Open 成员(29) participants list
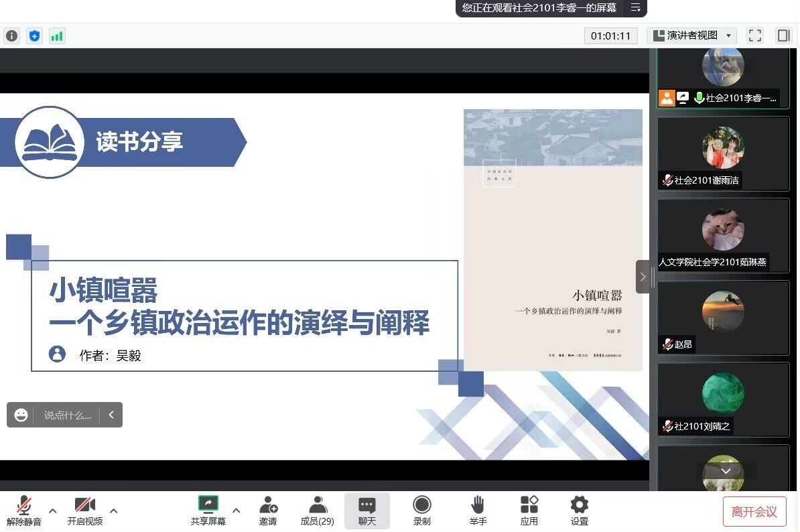This screenshot has height=532, width=800. coord(317,511)
